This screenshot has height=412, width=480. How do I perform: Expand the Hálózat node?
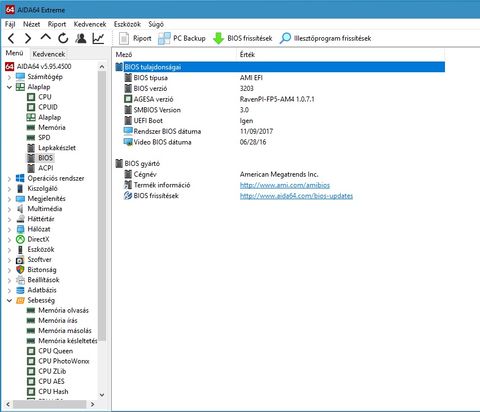9,229
